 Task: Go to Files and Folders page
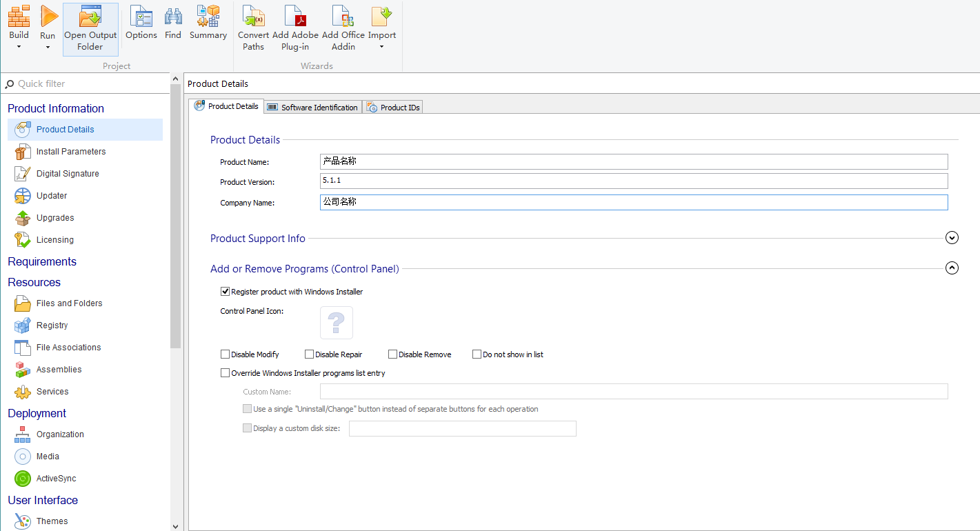click(69, 303)
